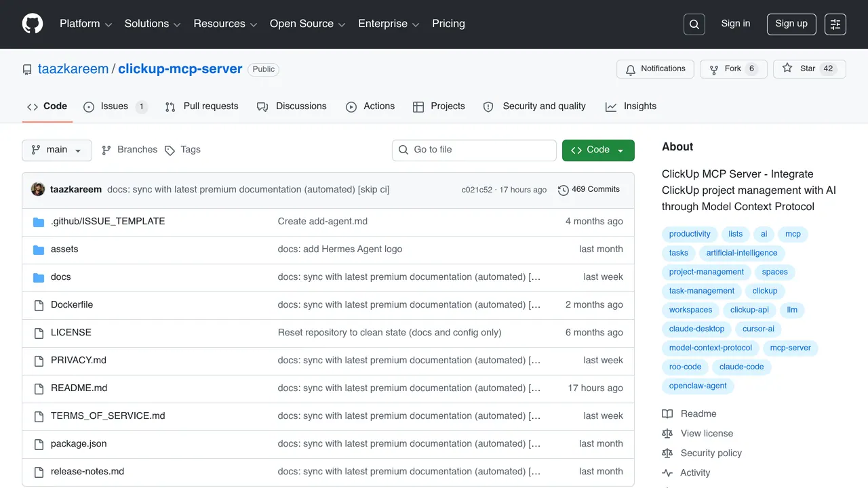Click the assets folder icon

tap(39, 249)
